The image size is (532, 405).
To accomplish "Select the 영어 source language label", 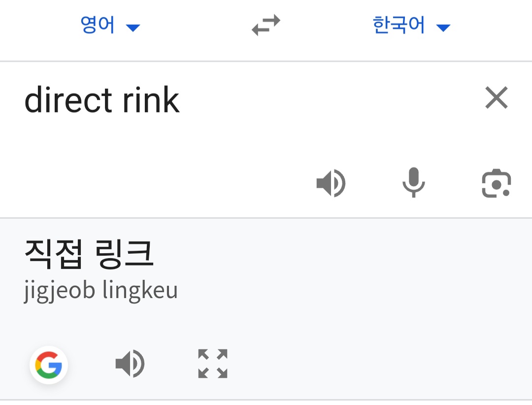I will pyautogui.click(x=98, y=25).
